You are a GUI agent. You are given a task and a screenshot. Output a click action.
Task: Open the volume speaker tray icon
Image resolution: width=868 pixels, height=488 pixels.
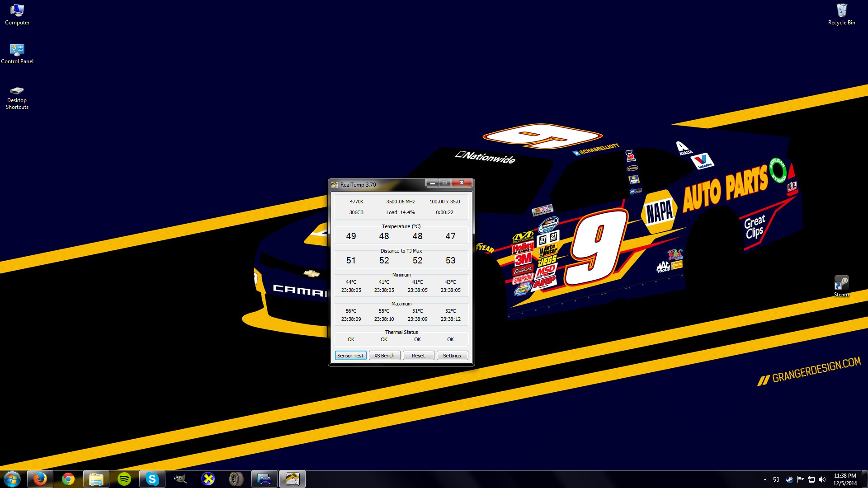coord(822,479)
